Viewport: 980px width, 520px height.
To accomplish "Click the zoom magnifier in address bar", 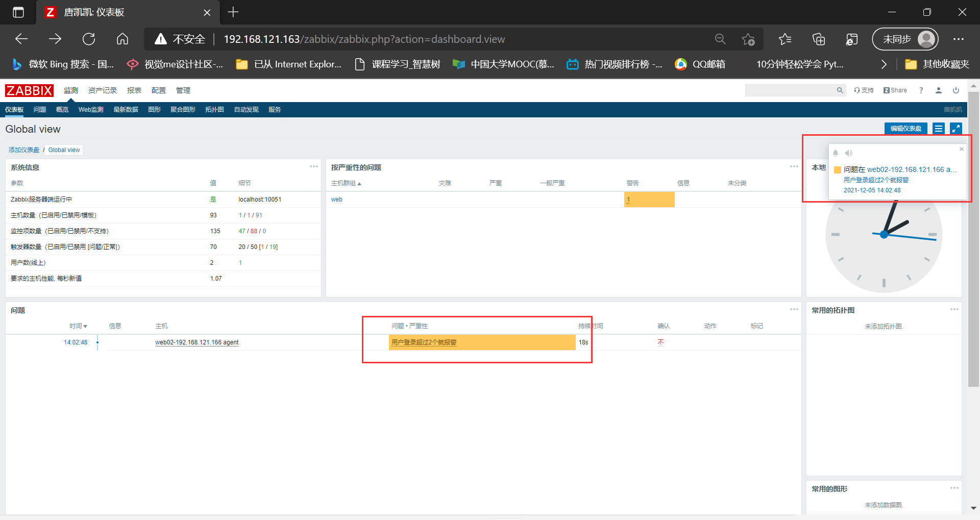I will click(x=720, y=39).
